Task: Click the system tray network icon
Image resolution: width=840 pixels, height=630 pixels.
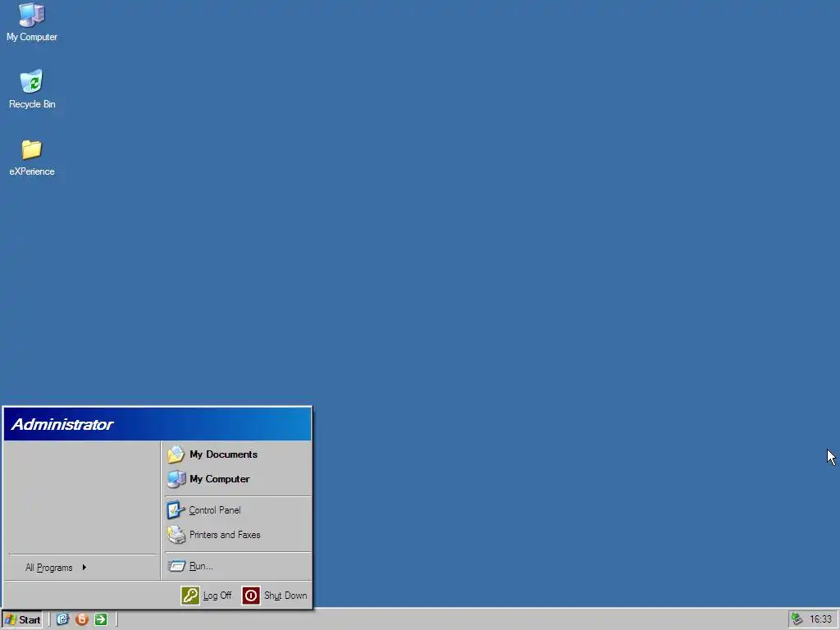Action: [x=797, y=619]
